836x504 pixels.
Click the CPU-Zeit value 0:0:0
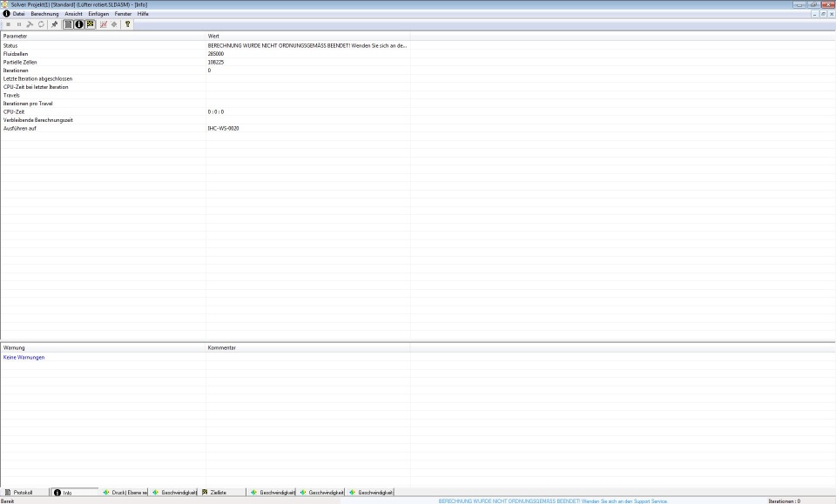[x=216, y=112]
